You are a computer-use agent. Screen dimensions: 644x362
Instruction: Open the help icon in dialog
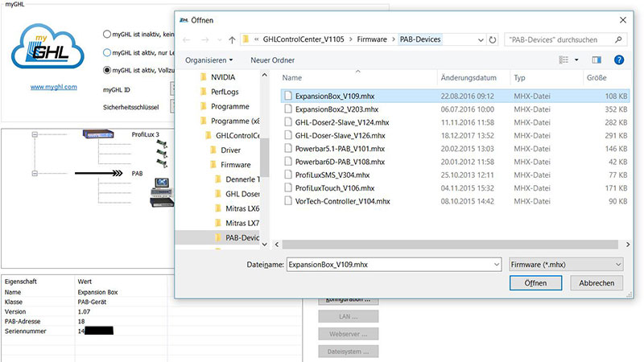tap(619, 60)
